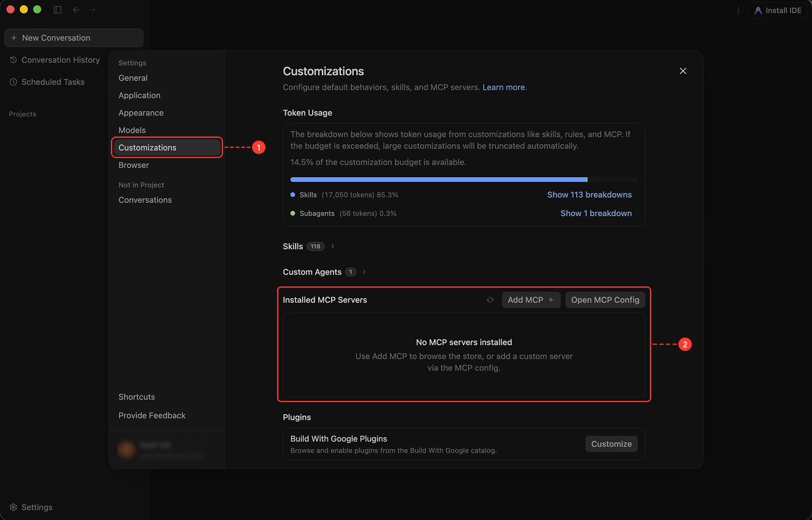Click the blurred user profile in settings

tap(161, 450)
